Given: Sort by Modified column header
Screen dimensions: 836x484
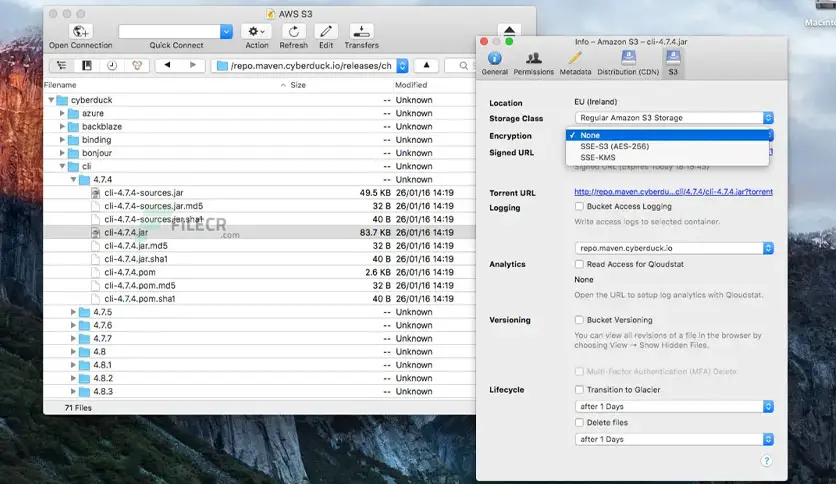Looking at the screenshot, I should tap(433, 85).
